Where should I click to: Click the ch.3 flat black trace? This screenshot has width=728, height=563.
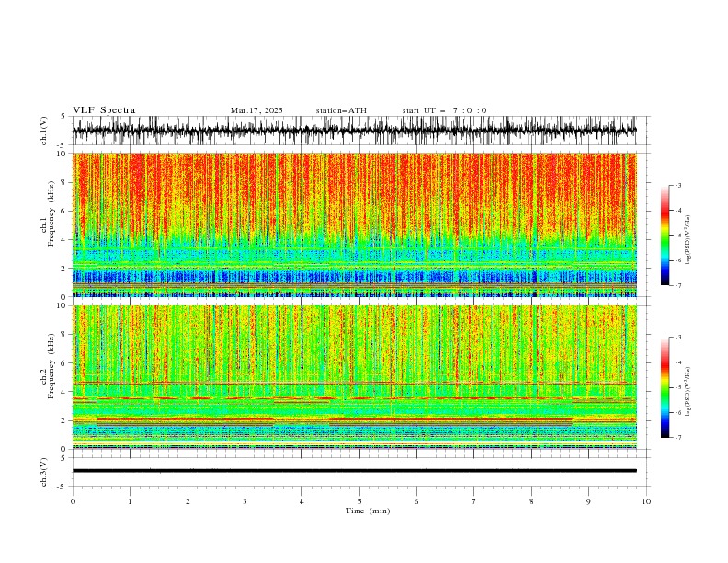pyautogui.click(x=354, y=471)
